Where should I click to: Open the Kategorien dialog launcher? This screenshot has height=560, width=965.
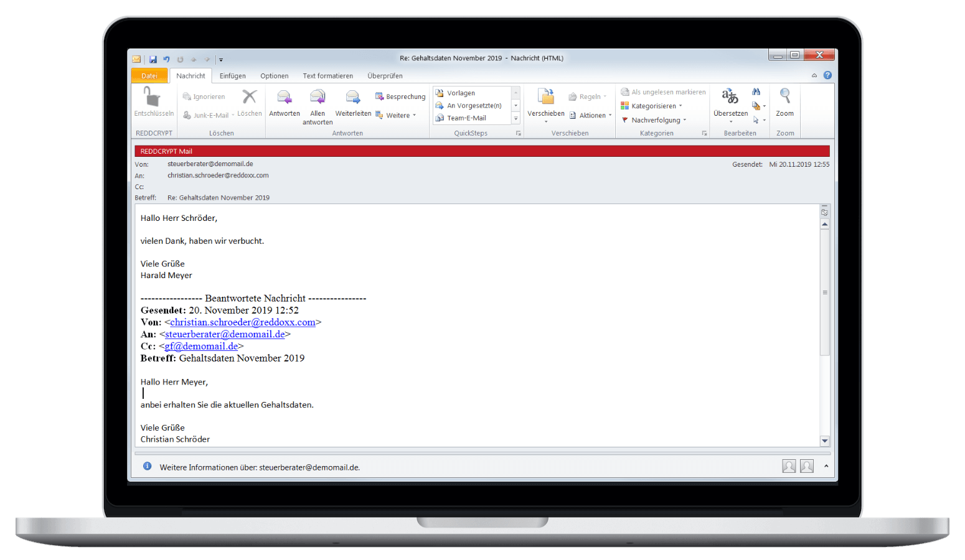tap(704, 133)
